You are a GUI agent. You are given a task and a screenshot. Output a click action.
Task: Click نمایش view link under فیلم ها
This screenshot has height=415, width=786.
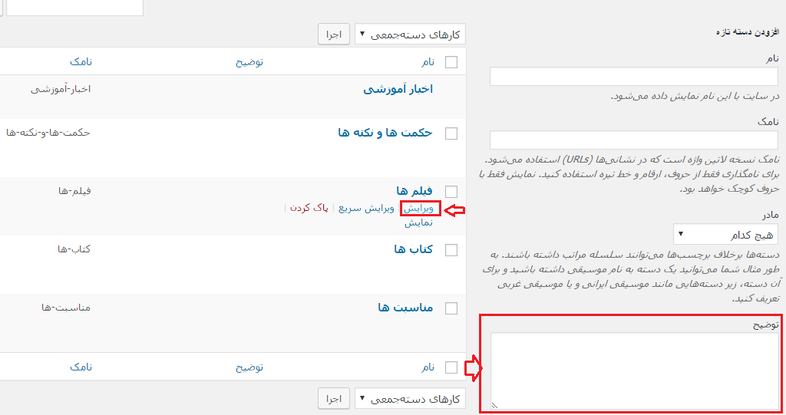(419, 223)
